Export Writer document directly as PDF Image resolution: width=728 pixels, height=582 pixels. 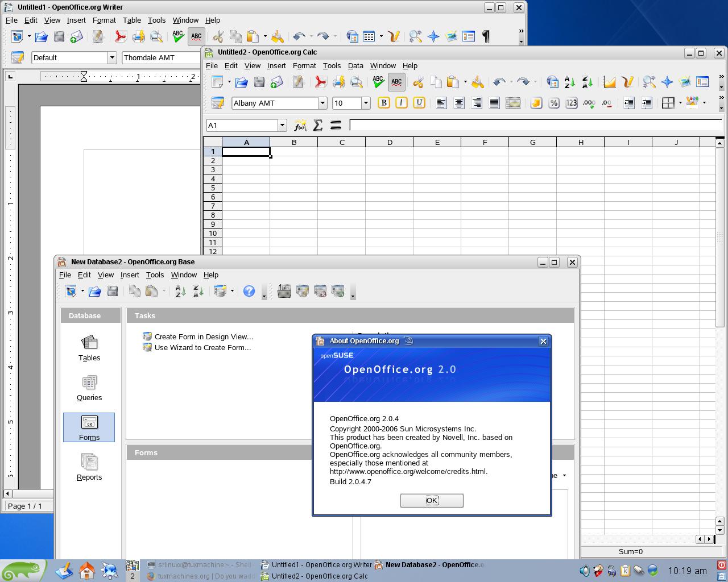(120, 36)
